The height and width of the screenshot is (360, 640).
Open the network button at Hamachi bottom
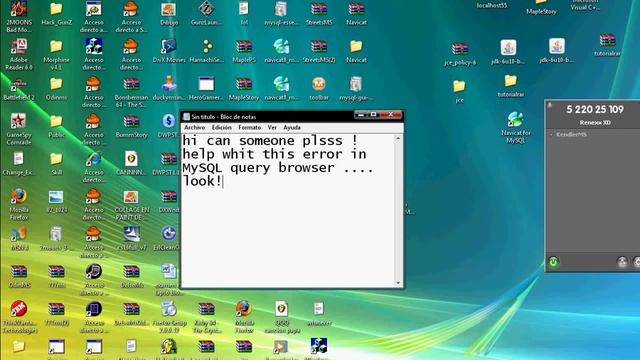(622, 262)
